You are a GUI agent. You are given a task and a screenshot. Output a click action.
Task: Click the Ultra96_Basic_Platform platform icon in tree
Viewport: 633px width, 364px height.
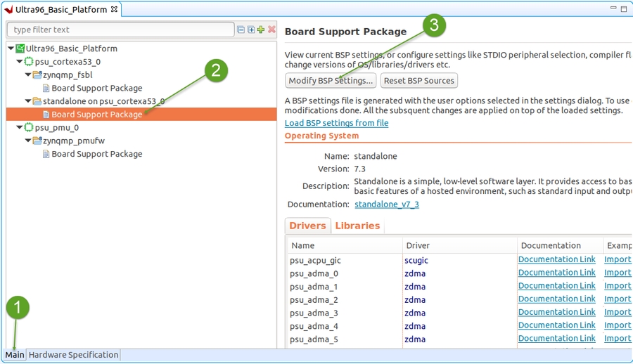click(x=20, y=48)
